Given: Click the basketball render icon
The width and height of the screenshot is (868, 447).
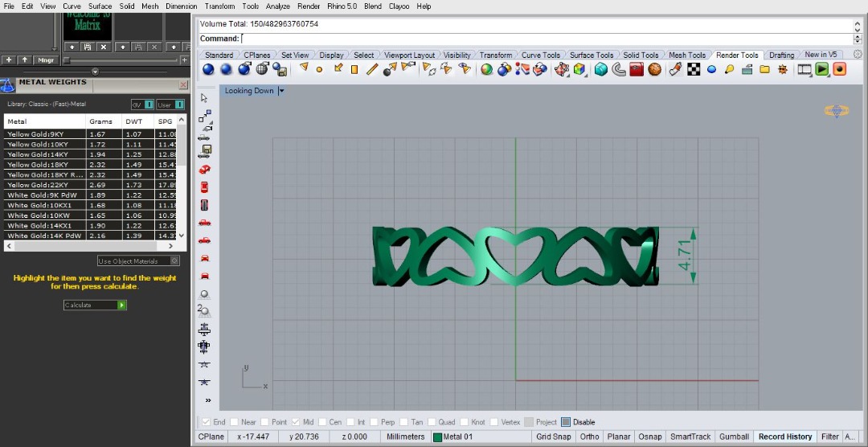Looking at the screenshot, I should point(655,70).
